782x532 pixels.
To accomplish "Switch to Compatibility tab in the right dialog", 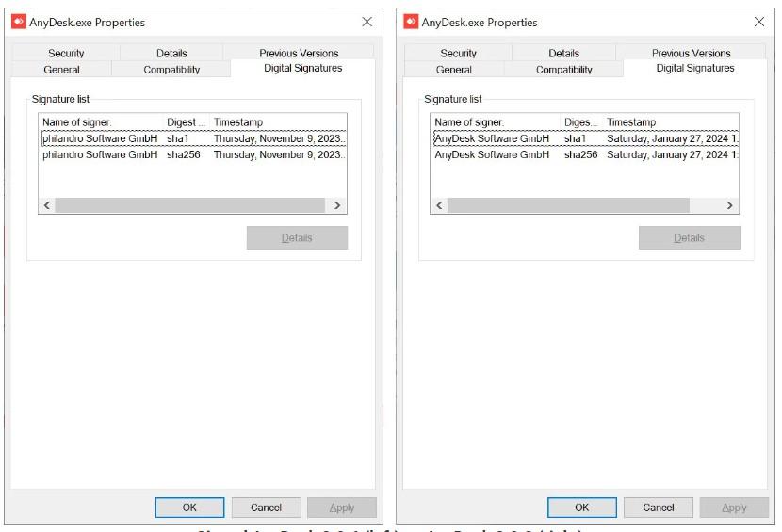I will coord(563,70).
